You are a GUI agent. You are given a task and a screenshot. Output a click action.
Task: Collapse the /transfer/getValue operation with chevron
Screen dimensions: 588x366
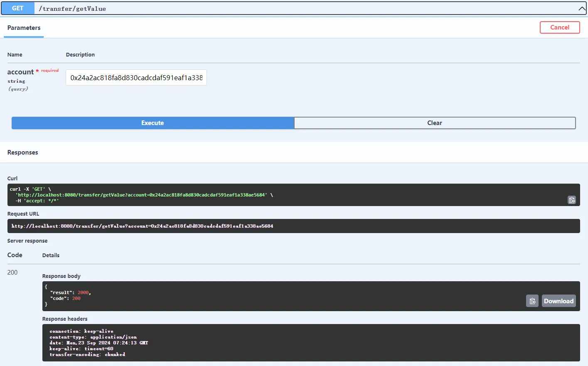click(x=582, y=8)
